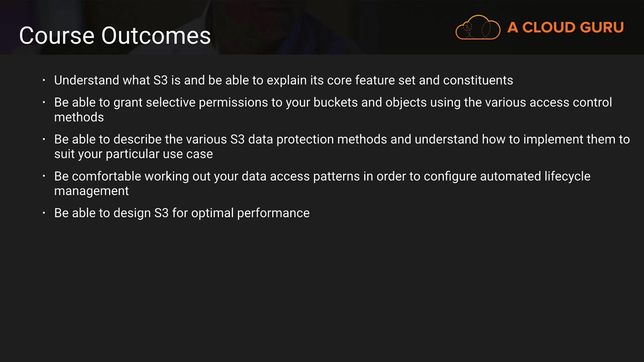This screenshot has width=644, height=362.
Task: Click the "A CLOUD GURU" brand text
Action: (566, 28)
